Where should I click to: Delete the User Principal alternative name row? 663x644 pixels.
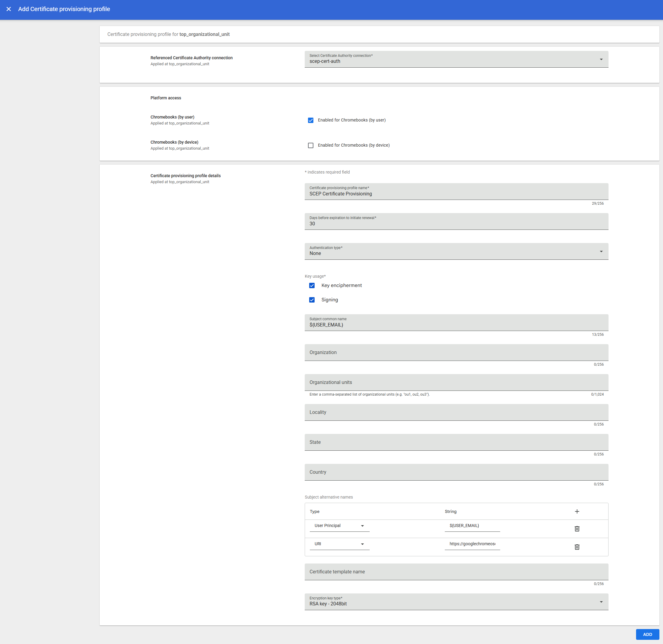coord(577,528)
